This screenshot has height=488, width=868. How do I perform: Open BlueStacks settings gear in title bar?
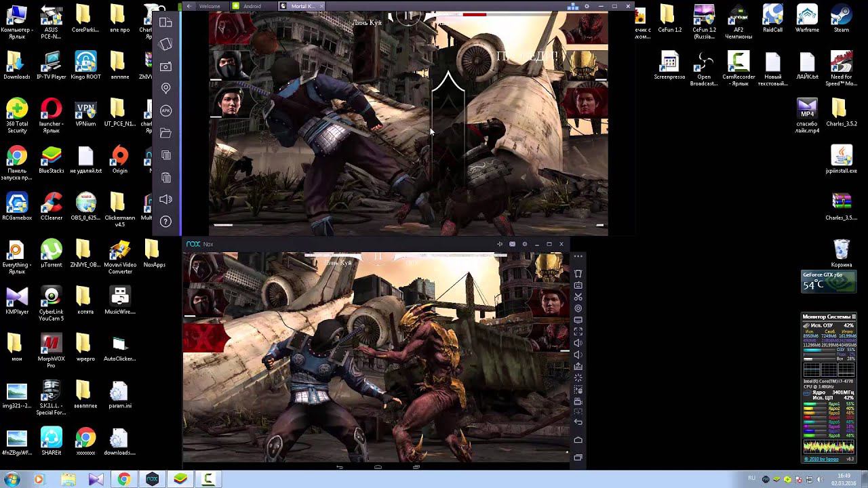pyautogui.click(x=587, y=6)
